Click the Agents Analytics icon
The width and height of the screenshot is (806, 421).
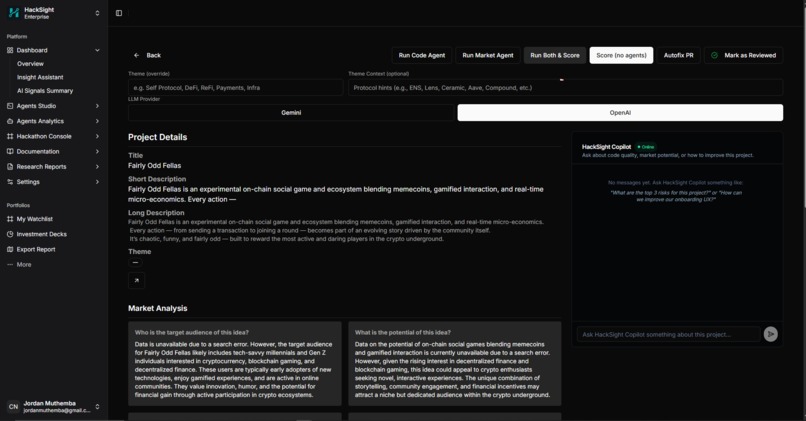coord(10,121)
